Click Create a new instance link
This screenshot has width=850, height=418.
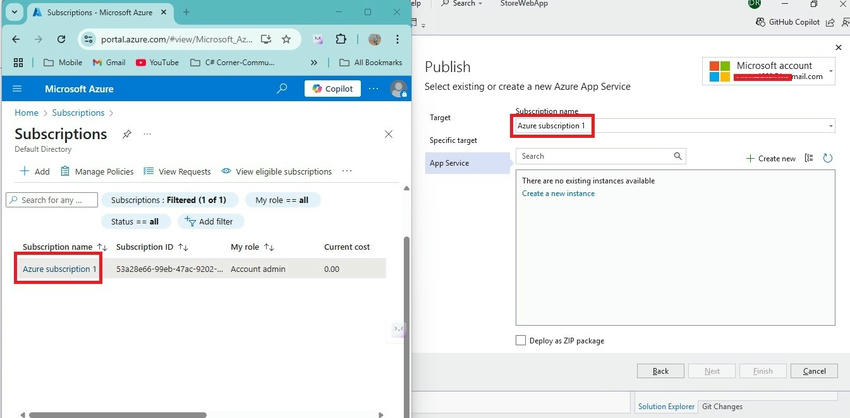pyautogui.click(x=558, y=194)
